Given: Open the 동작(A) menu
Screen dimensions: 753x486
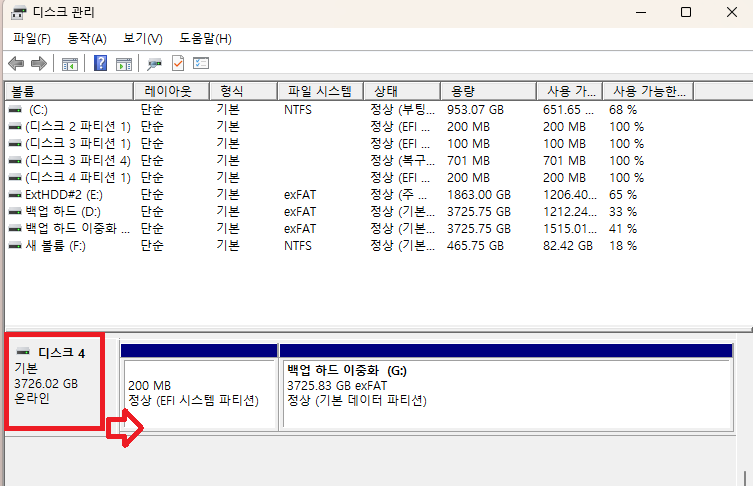Looking at the screenshot, I should 87,38.
